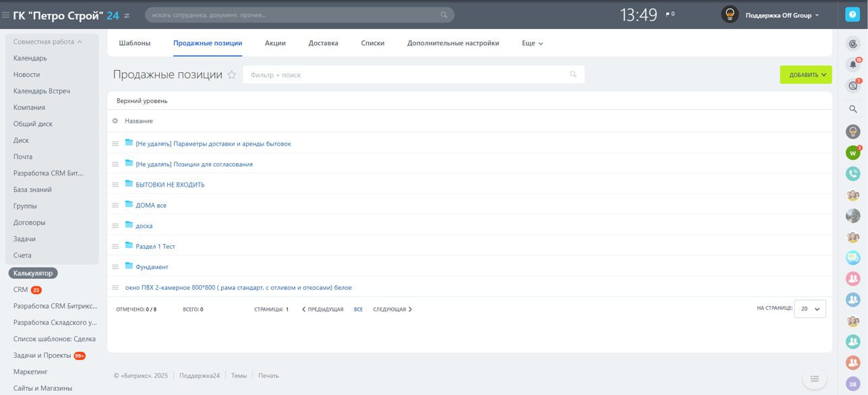Click the Название column header
Image resolution: width=868 pixels, height=395 pixels.
click(139, 121)
